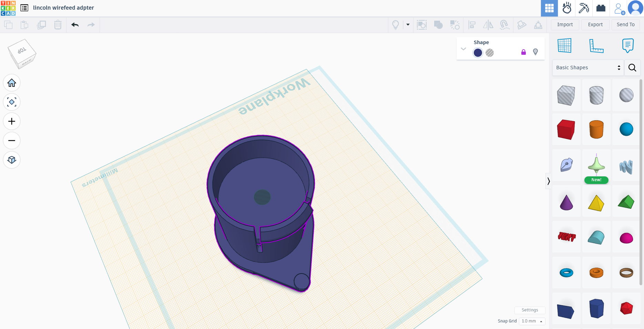Open the Workplane tool icon

tap(564, 45)
